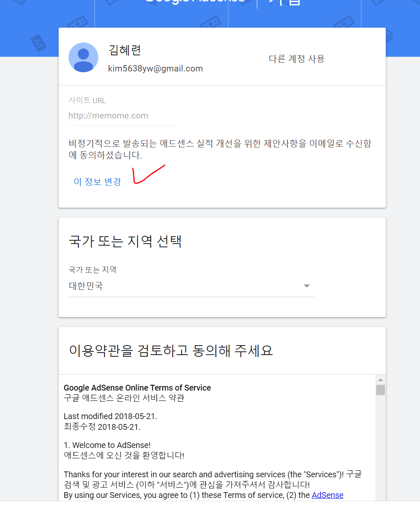Image resolution: width=420 pixels, height=507 pixels.
Task: Click the 최종수정 2018-05-21 line
Action: tap(102, 427)
